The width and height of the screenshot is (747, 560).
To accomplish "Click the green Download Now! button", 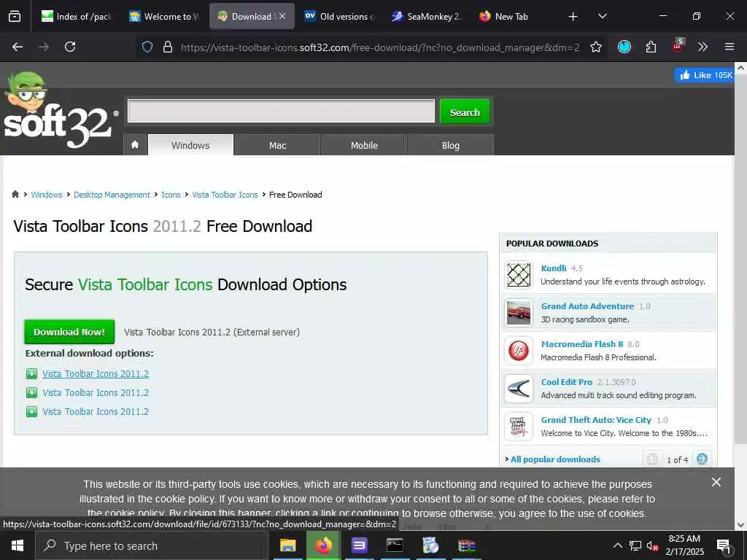I will pos(69,332).
